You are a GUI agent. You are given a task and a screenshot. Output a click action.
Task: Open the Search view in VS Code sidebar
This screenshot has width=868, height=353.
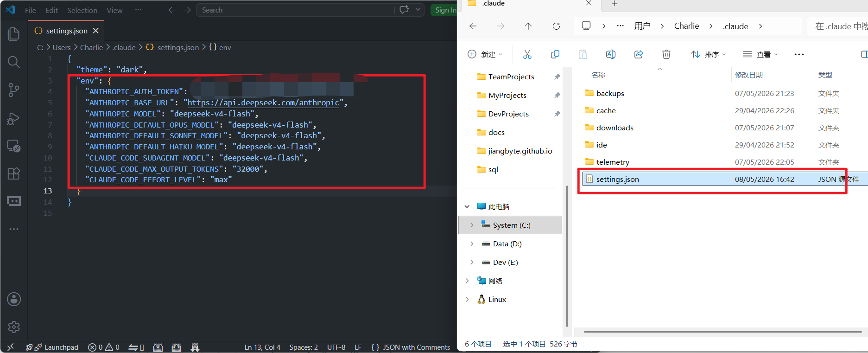[14, 62]
